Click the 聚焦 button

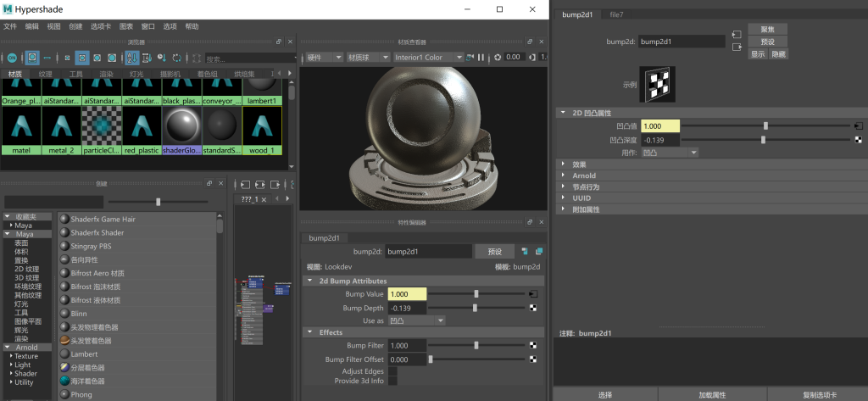pyautogui.click(x=767, y=29)
